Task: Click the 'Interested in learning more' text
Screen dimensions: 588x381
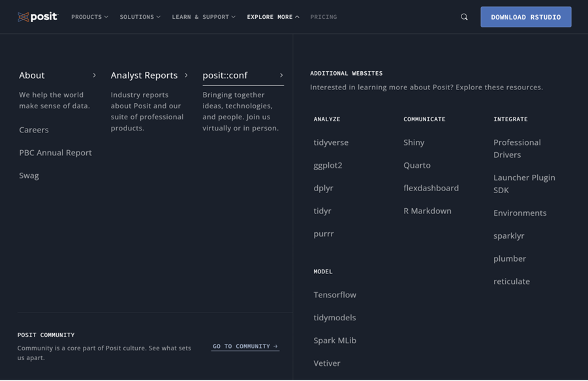Action: [426, 87]
